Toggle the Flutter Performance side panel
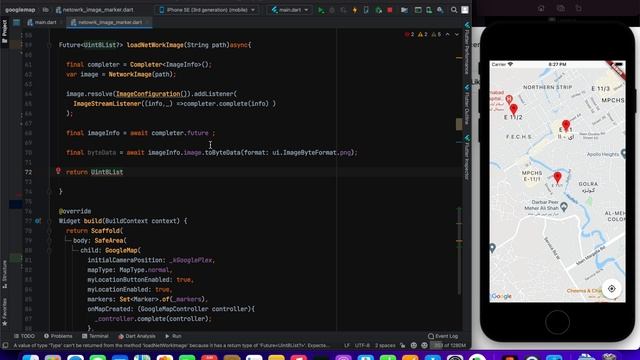 pyautogui.click(x=467, y=48)
